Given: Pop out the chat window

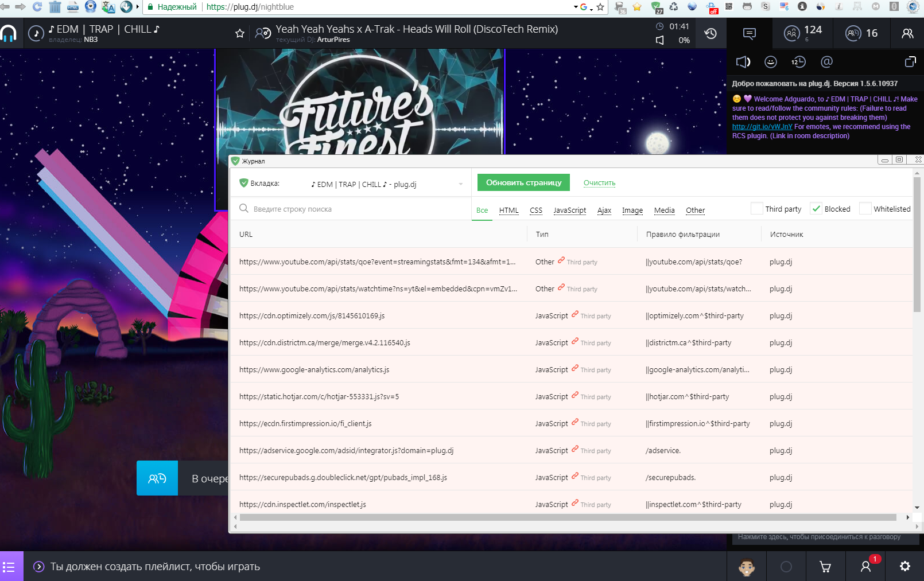Looking at the screenshot, I should [910, 61].
